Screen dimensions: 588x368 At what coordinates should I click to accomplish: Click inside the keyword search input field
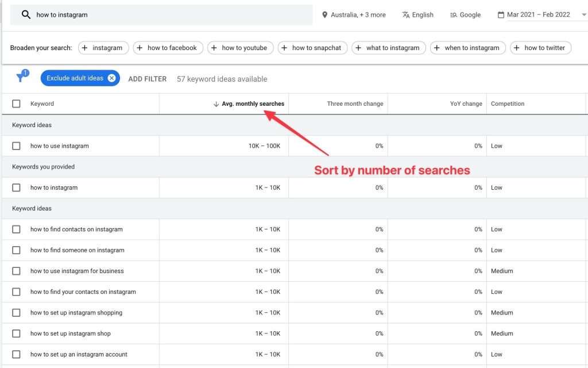click(x=115, y=14)
